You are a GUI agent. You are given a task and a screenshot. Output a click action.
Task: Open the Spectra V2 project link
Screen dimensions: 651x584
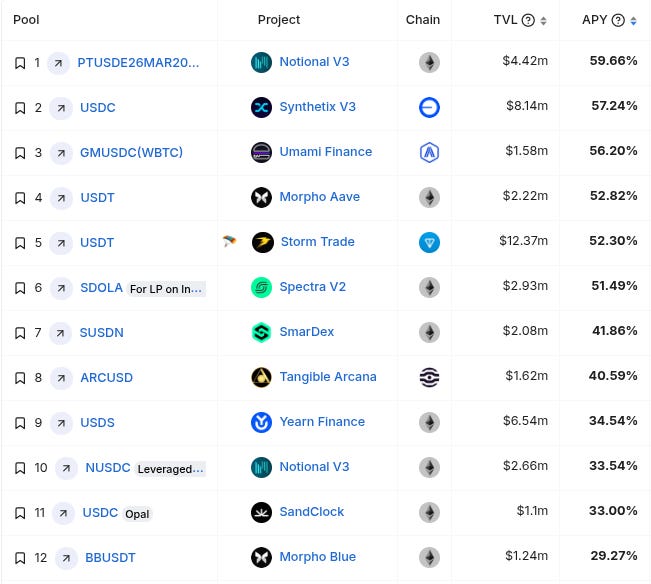click(313, 287)
